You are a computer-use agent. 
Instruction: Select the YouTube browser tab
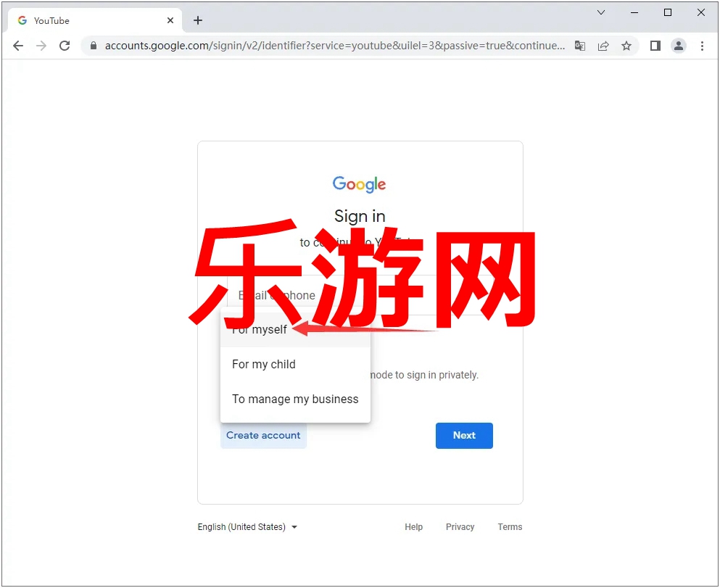click(95, 20)
